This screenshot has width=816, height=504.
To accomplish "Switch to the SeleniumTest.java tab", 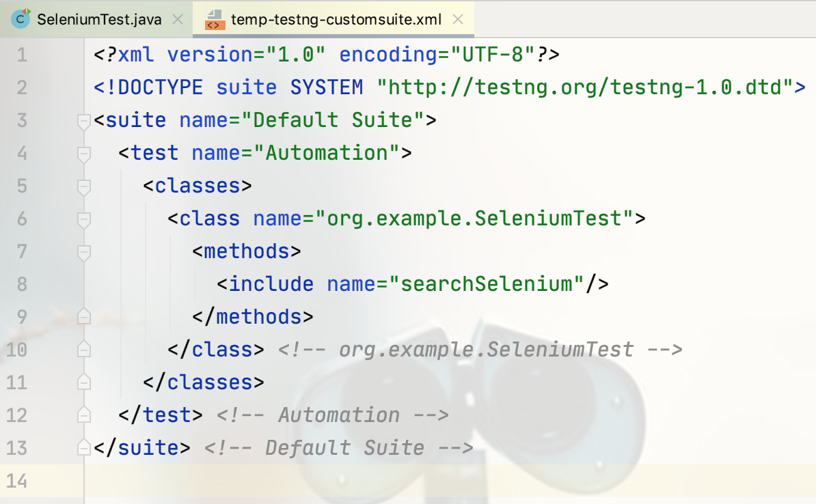I will pos(99,19).
